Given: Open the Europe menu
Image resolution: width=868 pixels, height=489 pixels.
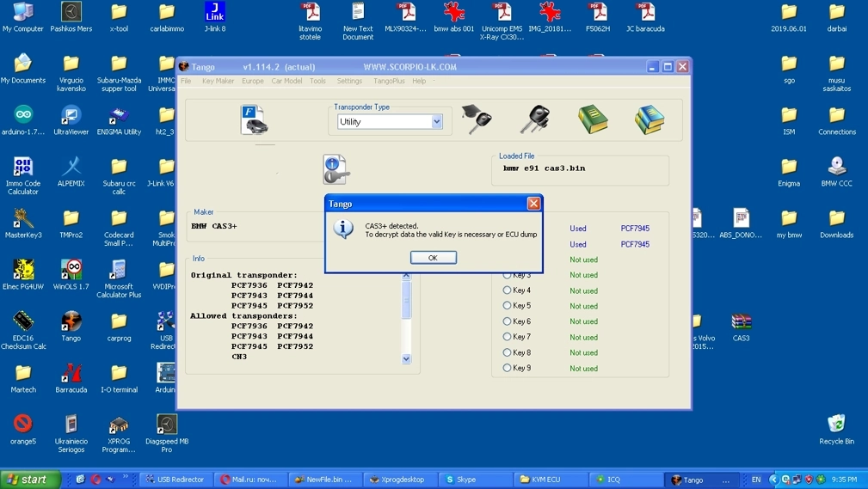Looking at the screenshot, I should (252, 81).
